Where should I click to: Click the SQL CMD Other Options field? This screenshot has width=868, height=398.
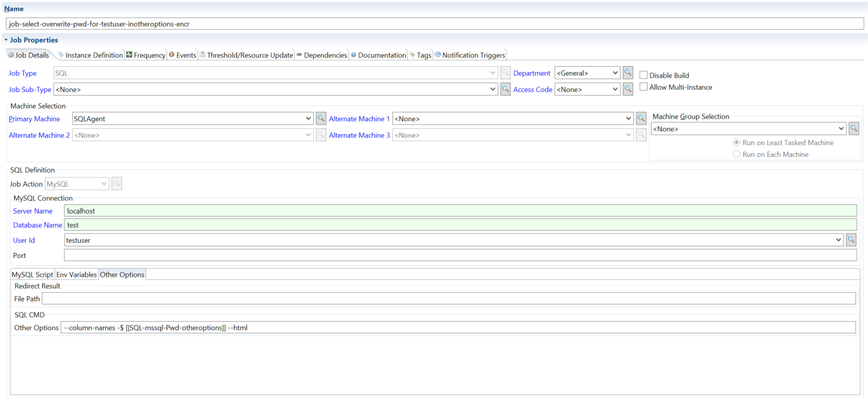(458, 328)
